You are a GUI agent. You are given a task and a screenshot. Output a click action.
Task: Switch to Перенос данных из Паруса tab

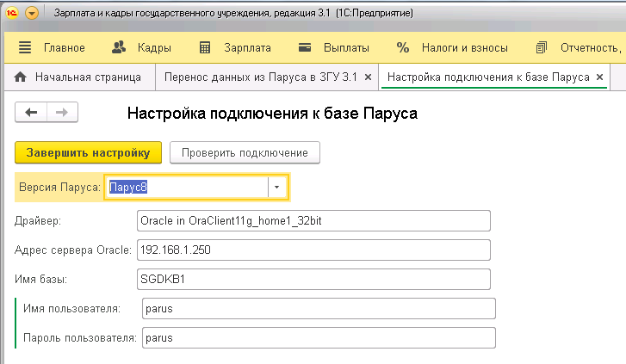pos(262,77)
